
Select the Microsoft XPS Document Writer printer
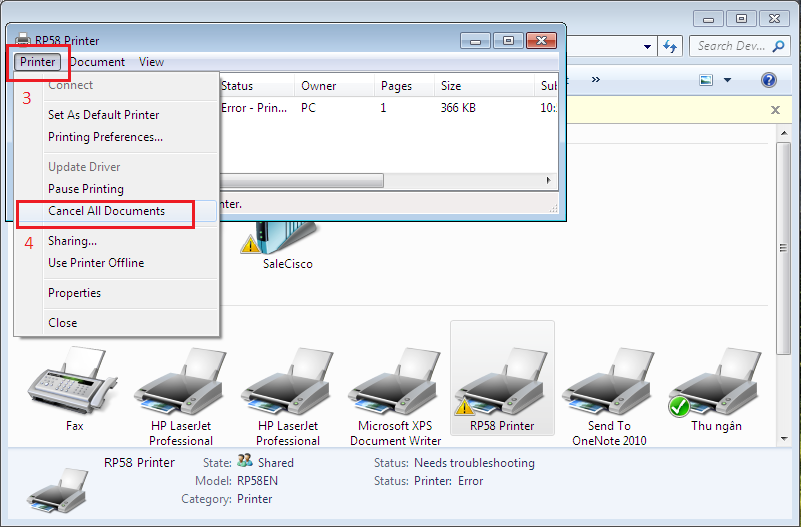coord(395,383)
